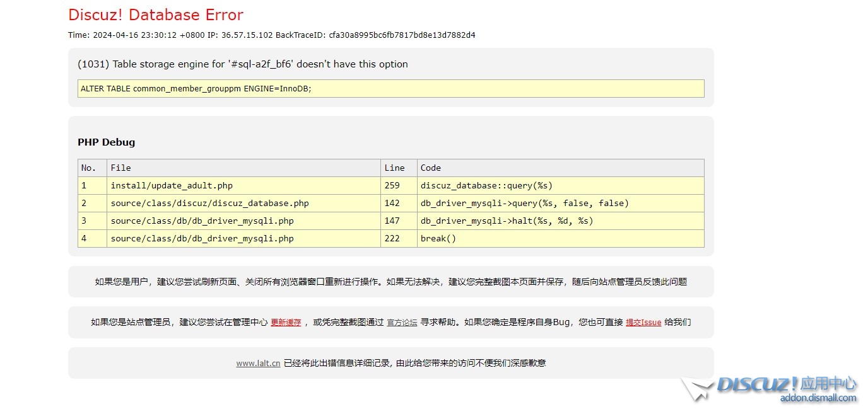Click the line number 147 cell
This screenshot has height=414, width=868.
(x=392, y=221)
